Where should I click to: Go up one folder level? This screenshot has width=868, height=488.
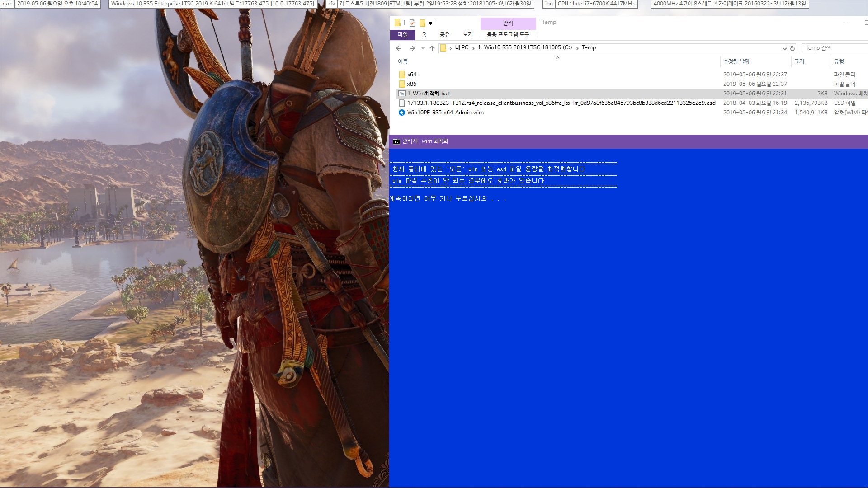pos(432,48)
